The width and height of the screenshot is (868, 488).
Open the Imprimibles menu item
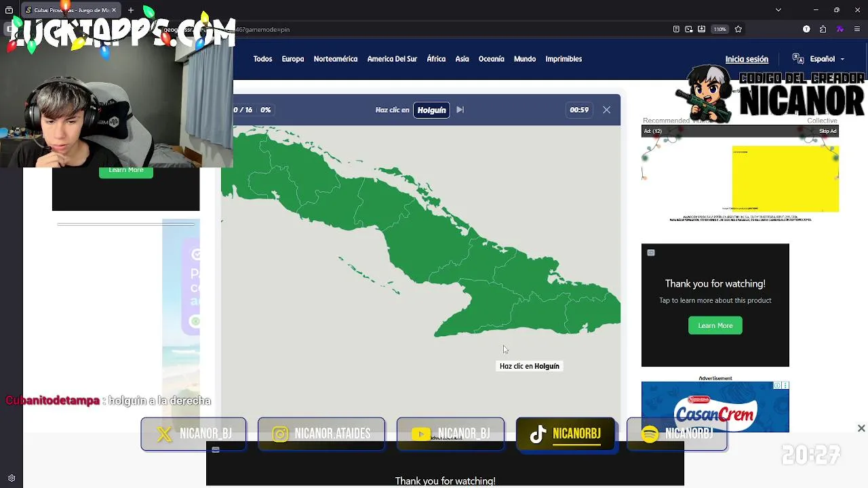564,59
